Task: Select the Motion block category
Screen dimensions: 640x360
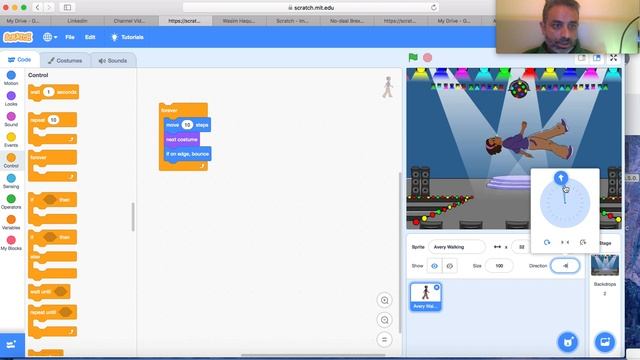Action: tap(11, 78)
